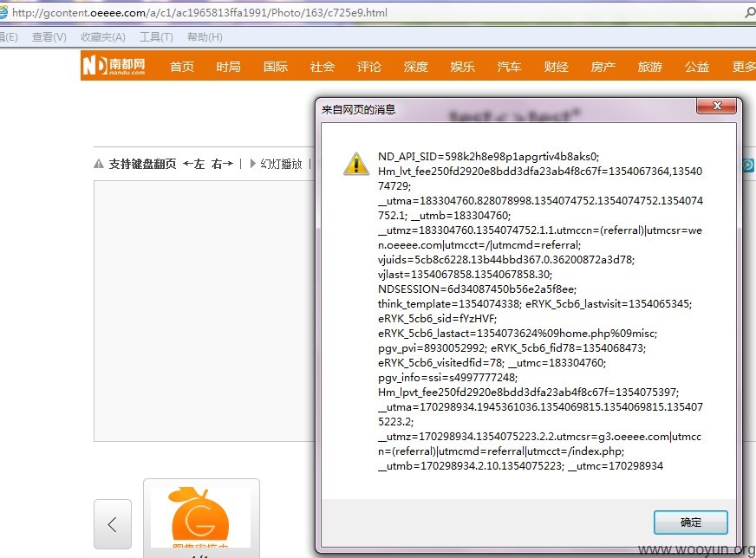The height and width of the screenshot is (558, 756).
Task: Click the main photo display area
Action: pyautogui.click(x=205, y=311)
